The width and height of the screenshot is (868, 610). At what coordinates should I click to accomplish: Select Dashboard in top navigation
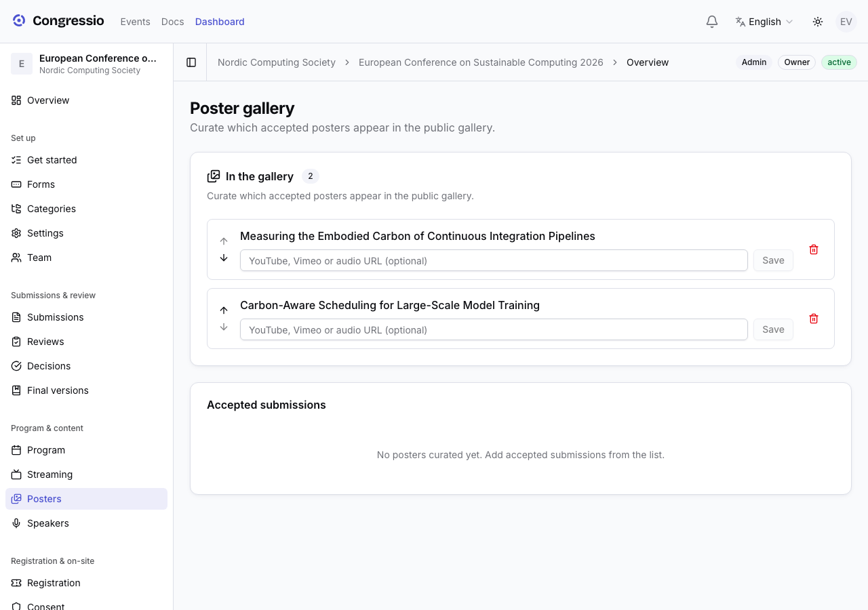(x=220, y=22)
